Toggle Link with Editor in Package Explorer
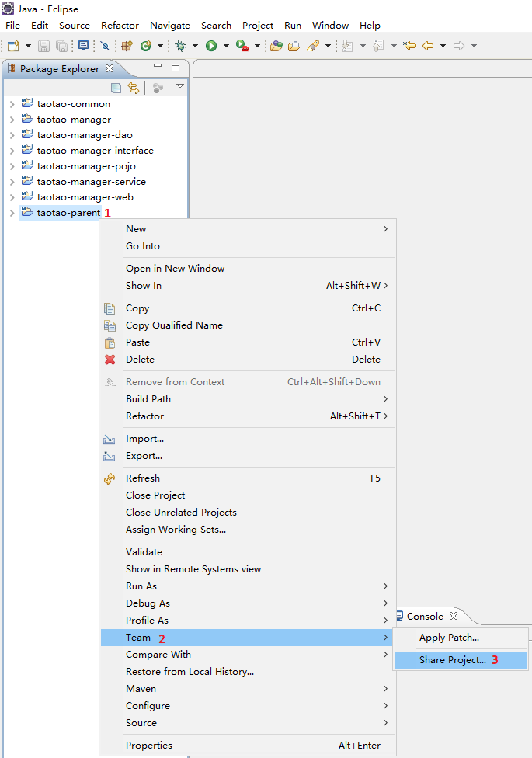532x758 pixels. tap(134, 88)
